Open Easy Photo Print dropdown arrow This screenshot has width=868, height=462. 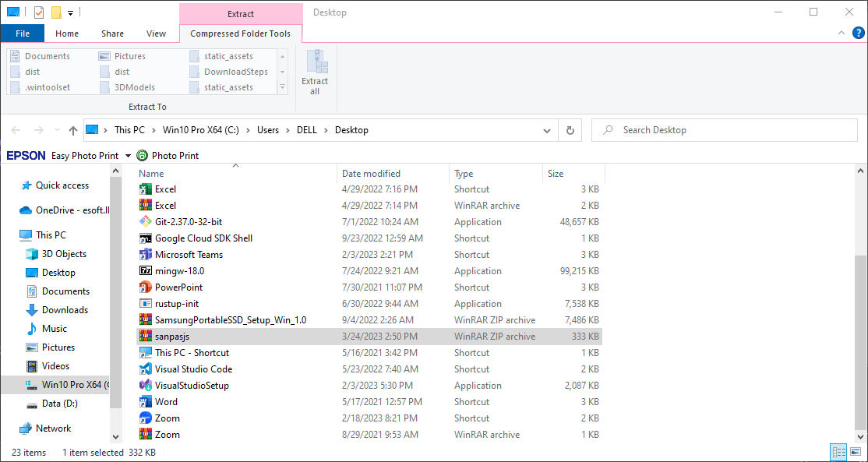(128, 156)
